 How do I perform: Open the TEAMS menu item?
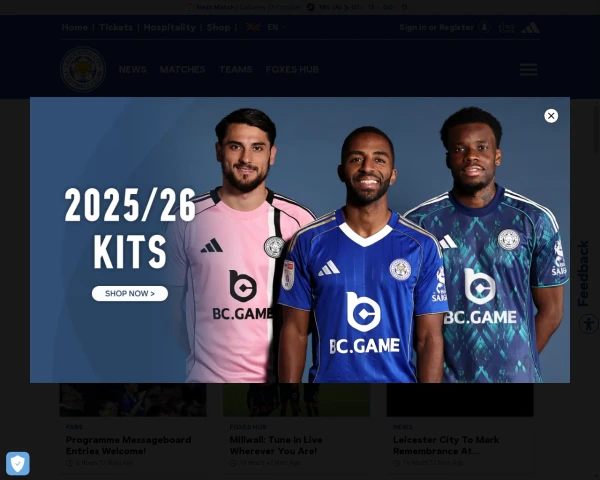(x=236, y=69)
